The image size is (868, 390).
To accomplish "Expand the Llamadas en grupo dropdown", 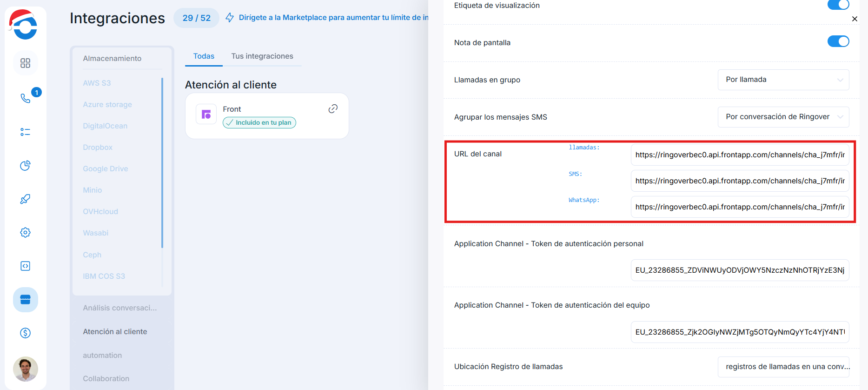I will click(783, 80).
